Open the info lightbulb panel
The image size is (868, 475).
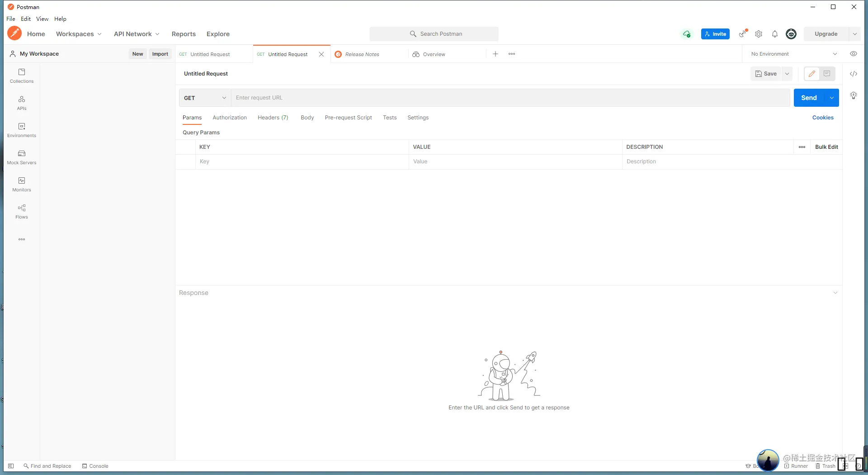(x=854, y=95)
